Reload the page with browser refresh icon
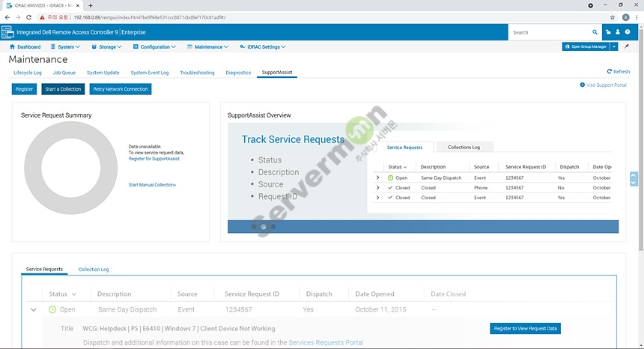 [28, 17]
